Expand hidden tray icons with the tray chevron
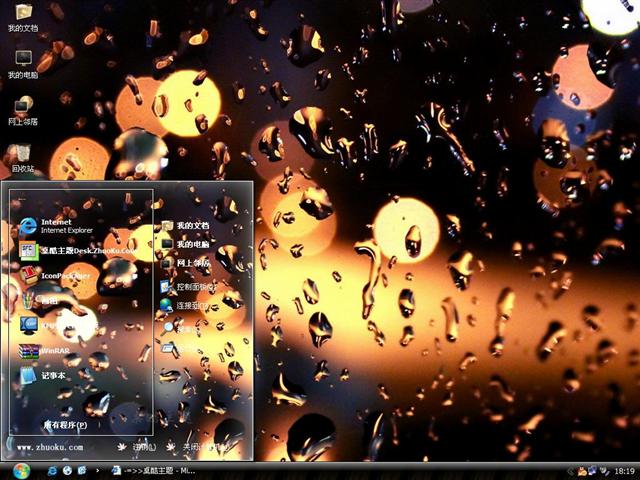 [x=570, y=471]
